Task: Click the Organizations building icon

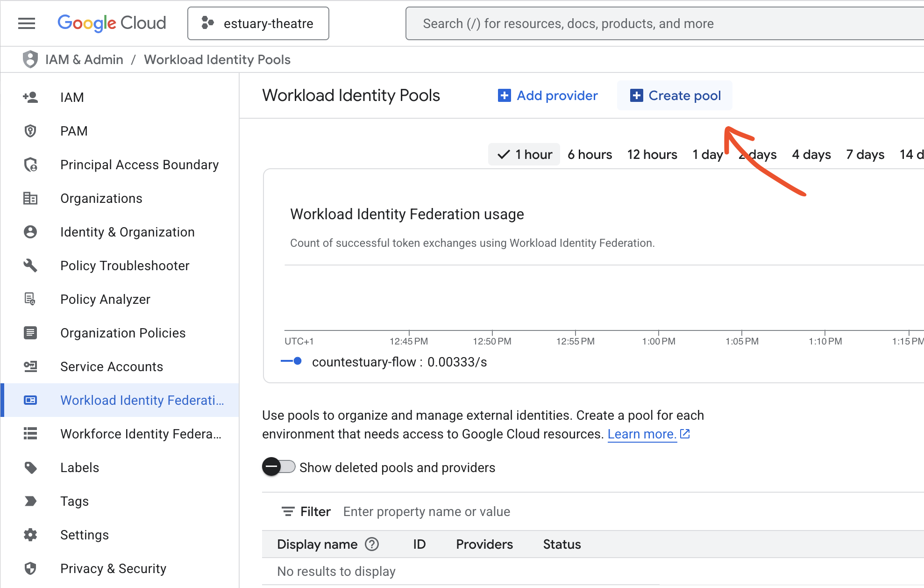Action: coord(30,198)
